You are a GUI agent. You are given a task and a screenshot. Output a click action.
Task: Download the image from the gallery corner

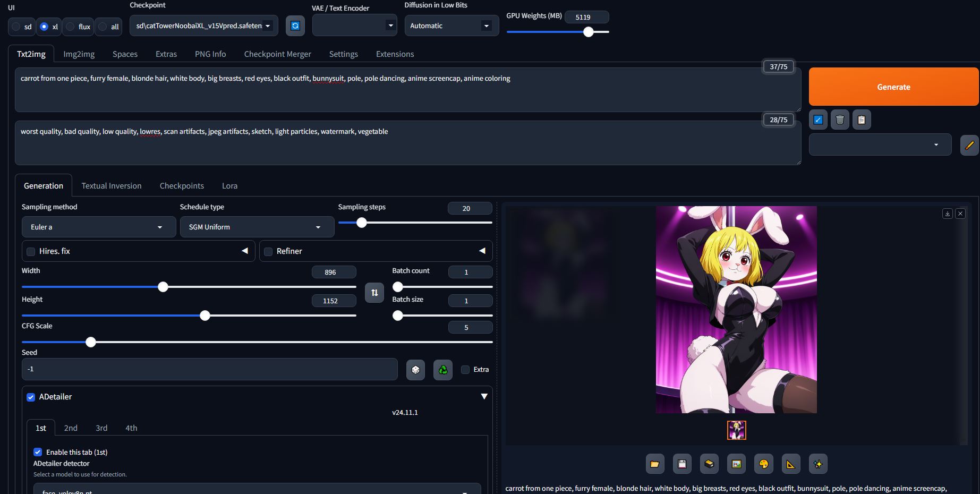point(947,214)
